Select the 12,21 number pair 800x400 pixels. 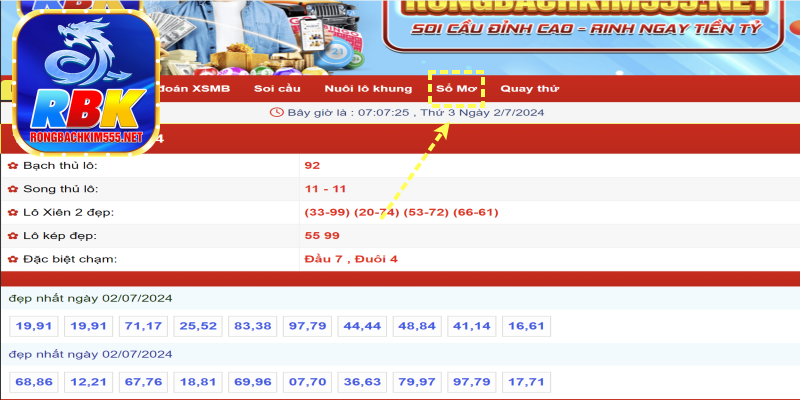88,382
